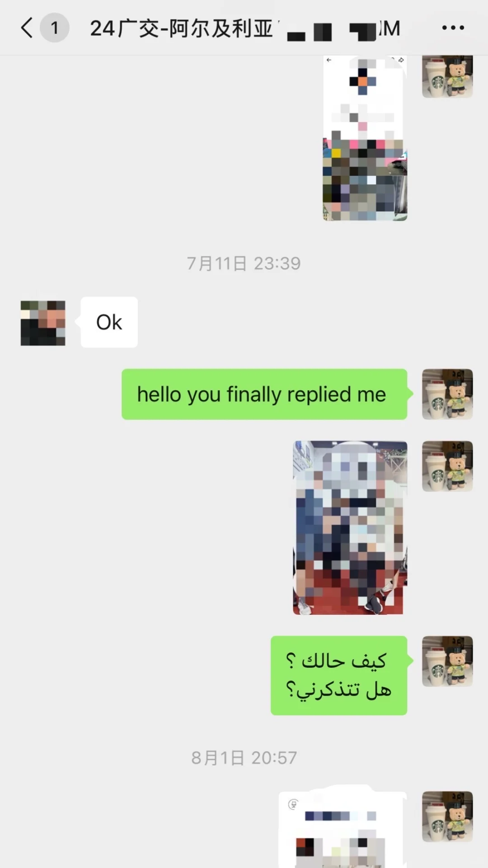488x868 pixels.
Task: Select the Arabic message bubble
Action: pyautogui.click(x=339, y=675)
